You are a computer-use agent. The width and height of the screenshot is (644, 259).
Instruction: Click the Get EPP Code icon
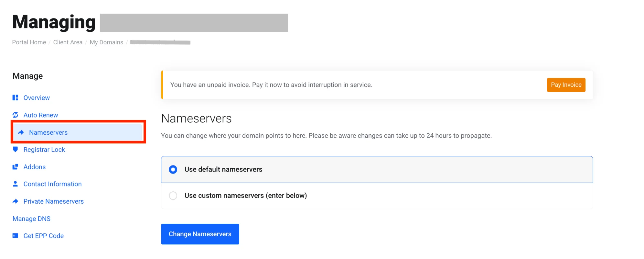[15, 236]
